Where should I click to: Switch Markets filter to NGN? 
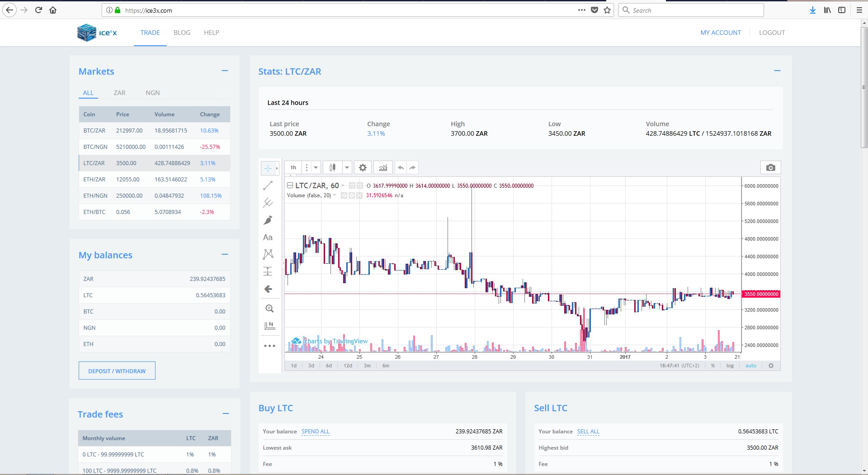click(x=153, y=93)
